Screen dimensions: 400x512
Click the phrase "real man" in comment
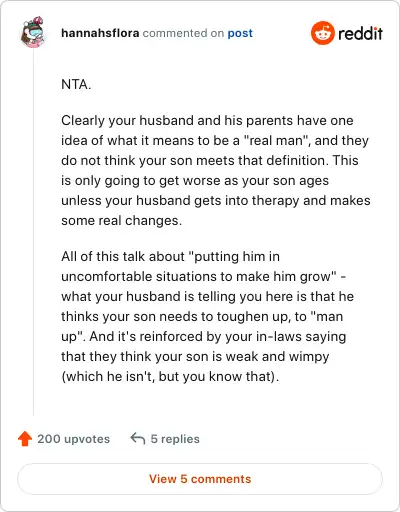point(275,141)
